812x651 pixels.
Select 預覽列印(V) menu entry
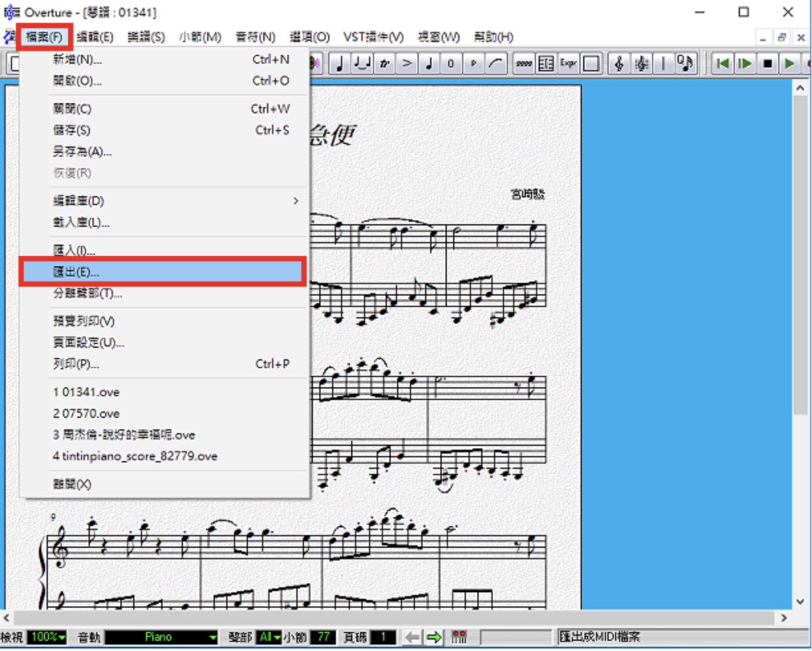click(164, 321)
